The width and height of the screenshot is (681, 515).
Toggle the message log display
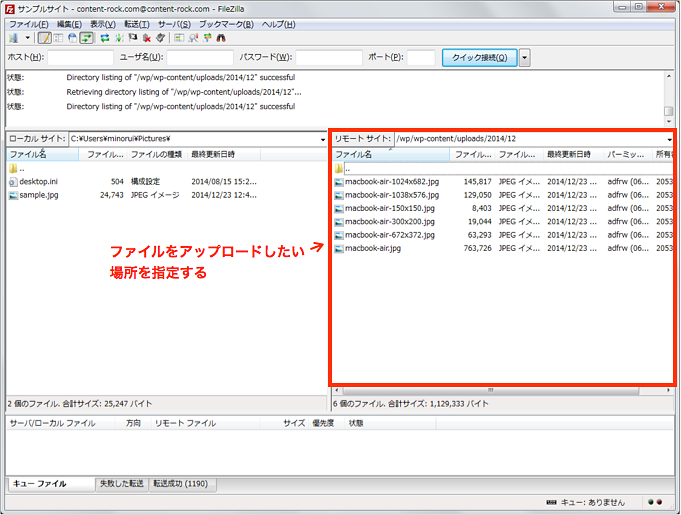pos(44,38)
